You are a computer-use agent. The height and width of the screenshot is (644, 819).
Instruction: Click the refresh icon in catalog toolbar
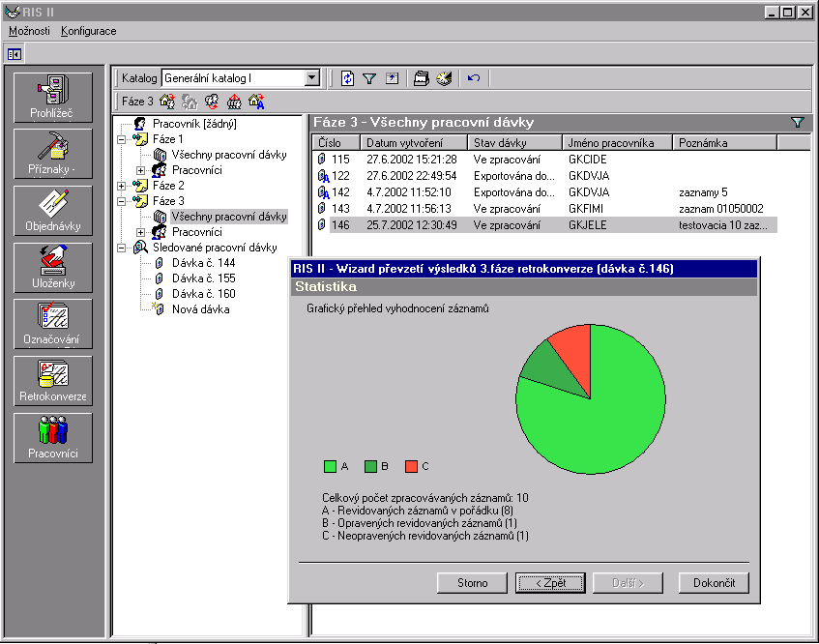(348, 78)
